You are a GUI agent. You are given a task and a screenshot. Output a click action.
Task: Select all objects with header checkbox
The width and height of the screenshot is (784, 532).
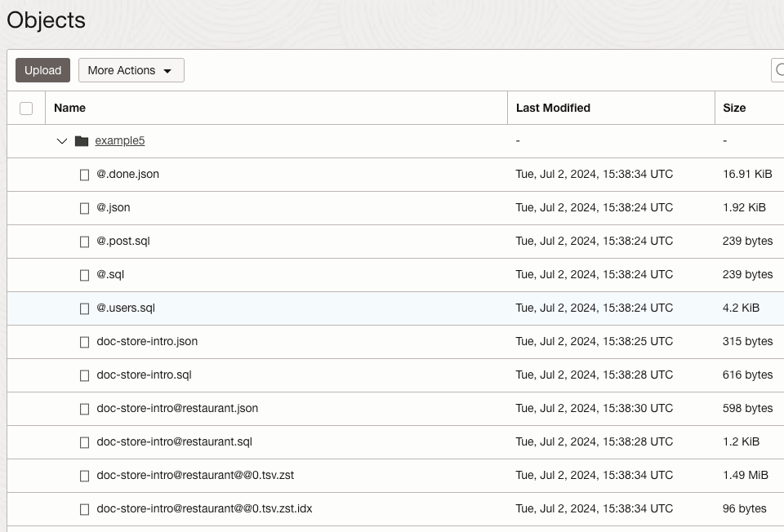(25, 108)
